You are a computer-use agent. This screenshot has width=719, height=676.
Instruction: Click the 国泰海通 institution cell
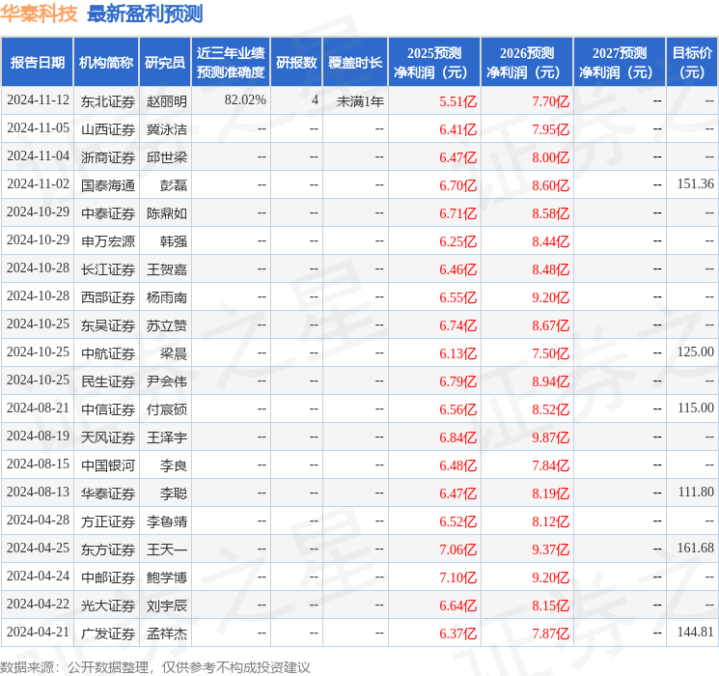point(108,185)
